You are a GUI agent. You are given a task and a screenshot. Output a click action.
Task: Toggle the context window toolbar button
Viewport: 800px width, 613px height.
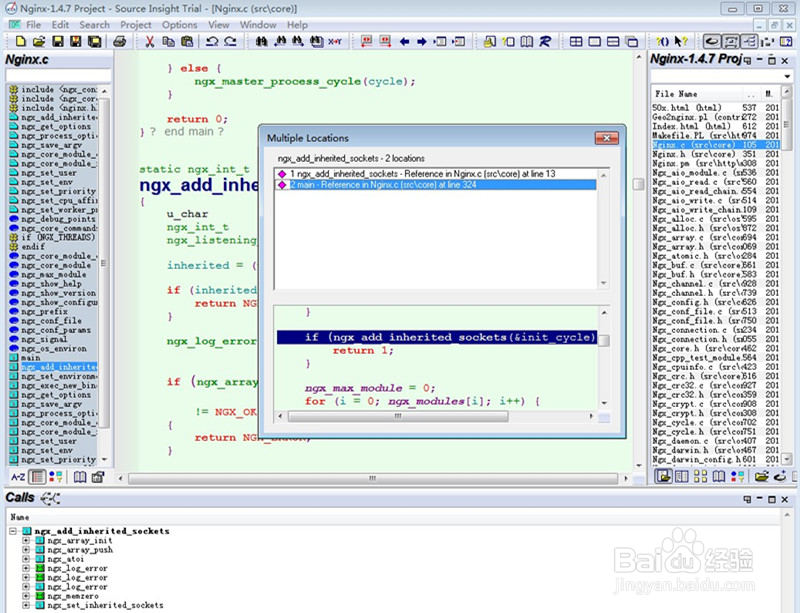pyautogui.click(x=731, y=41)
